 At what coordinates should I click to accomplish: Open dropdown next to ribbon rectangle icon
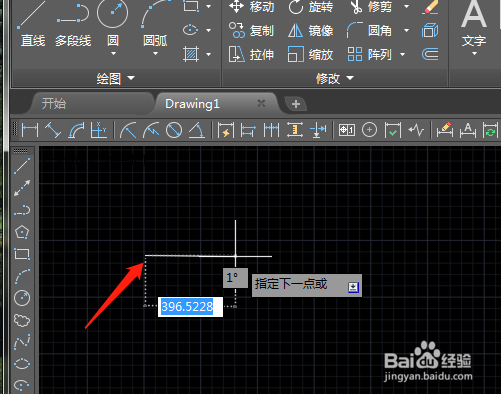point(209,6)
